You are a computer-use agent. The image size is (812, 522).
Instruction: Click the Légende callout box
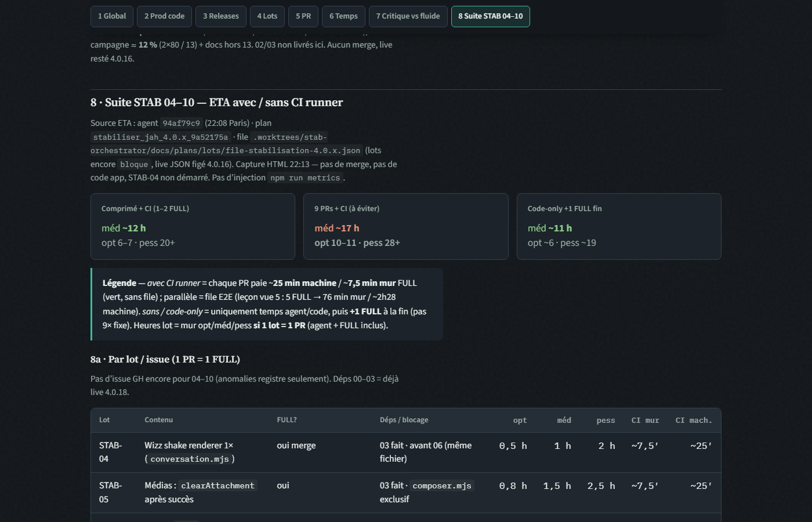coord(267,304)
